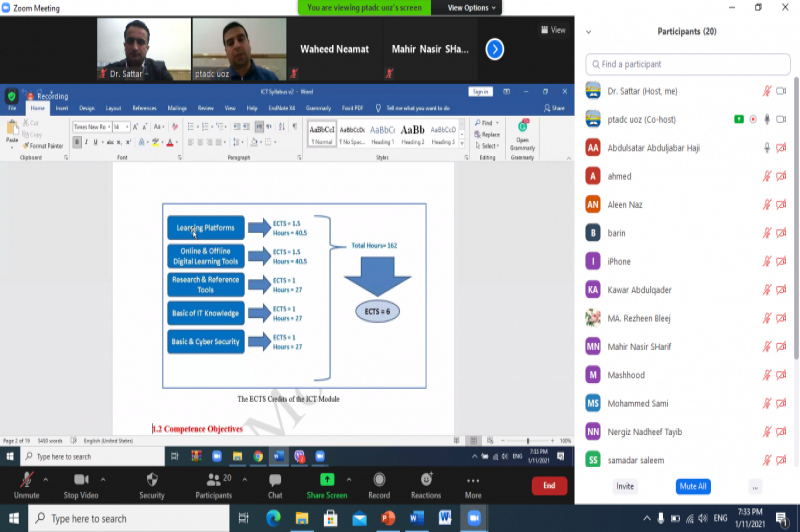This screenshot has width=800, height=532.
Task: Click the green Share Screen icon
Action: [327, 481]
